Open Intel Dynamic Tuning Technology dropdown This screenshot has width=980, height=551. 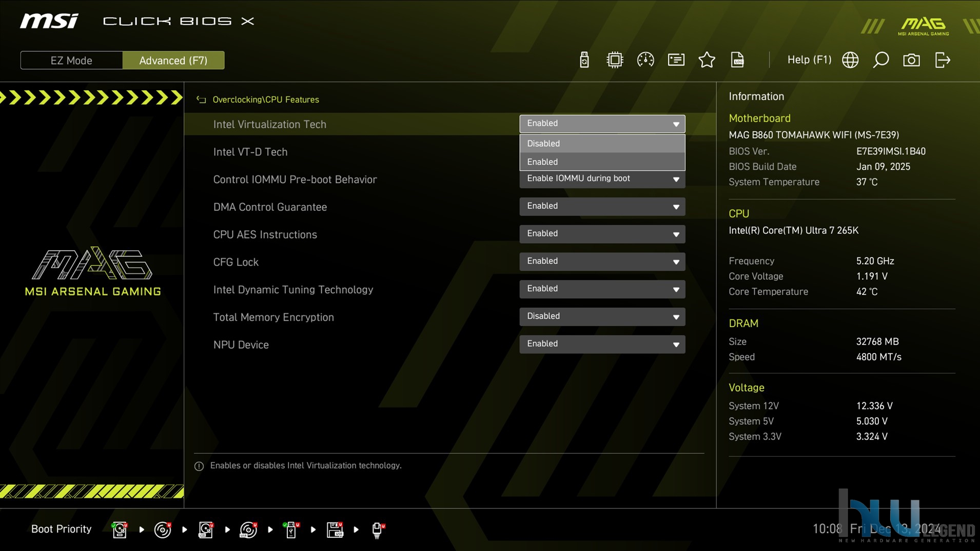[602, 289]
